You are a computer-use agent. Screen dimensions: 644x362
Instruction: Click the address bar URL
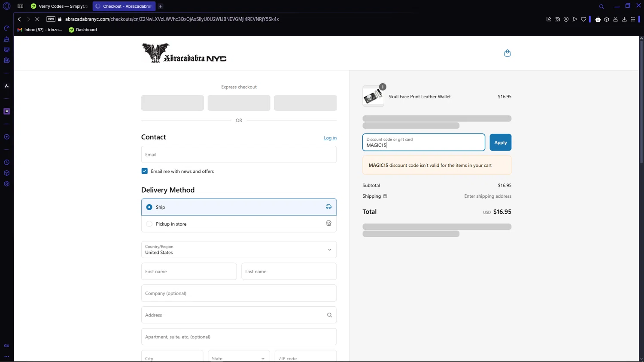tap(172, 19)
